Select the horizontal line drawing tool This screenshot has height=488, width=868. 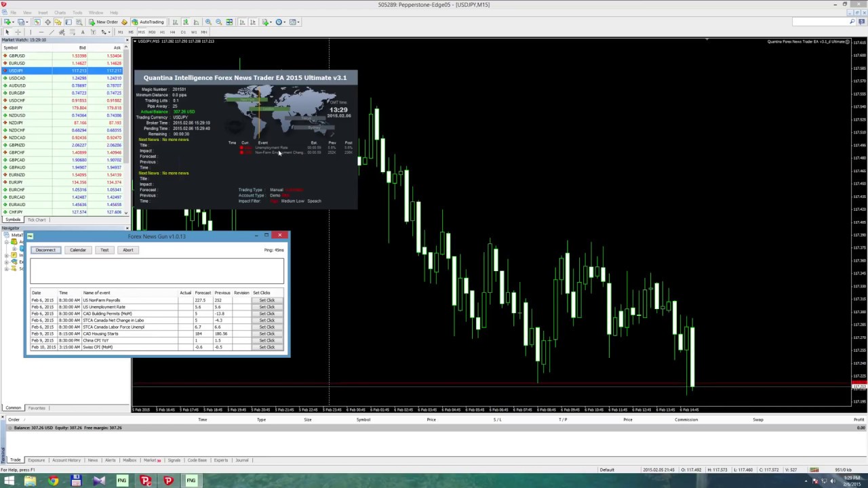pos(41,32)
